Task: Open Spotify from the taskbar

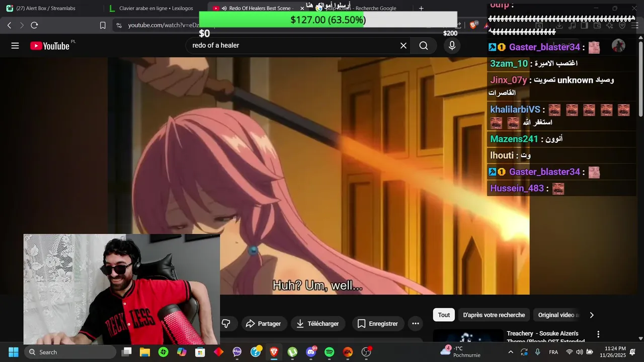Action: pos(330,352)
